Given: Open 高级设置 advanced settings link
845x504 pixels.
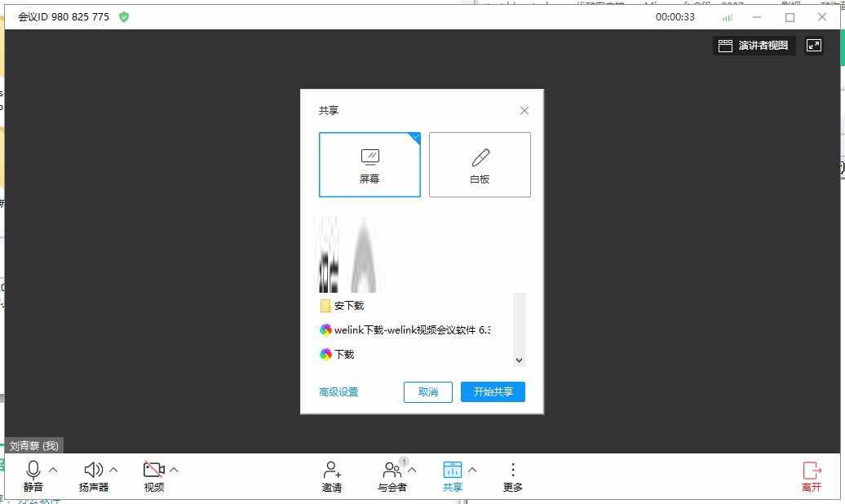Looking at the screenshot, I should [338, 391].
